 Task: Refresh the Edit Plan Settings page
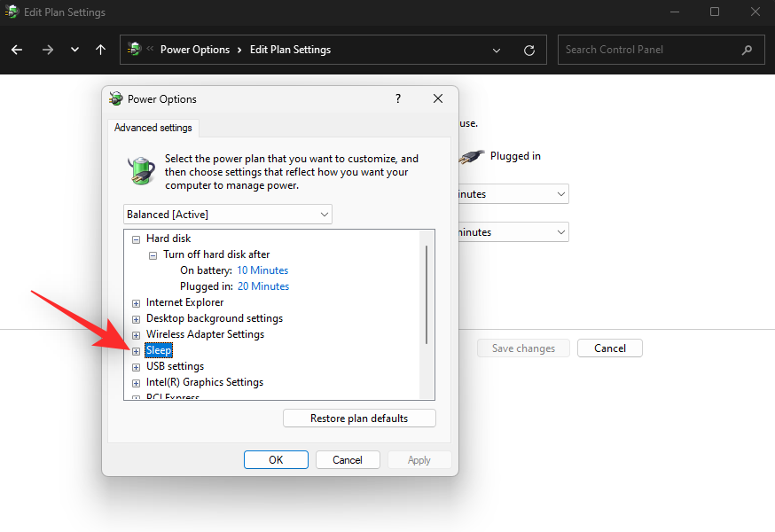(528, 50)
